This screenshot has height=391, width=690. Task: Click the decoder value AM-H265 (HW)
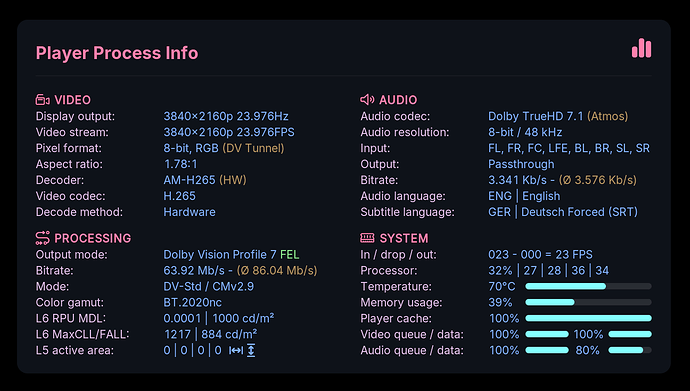coord(205,180)
